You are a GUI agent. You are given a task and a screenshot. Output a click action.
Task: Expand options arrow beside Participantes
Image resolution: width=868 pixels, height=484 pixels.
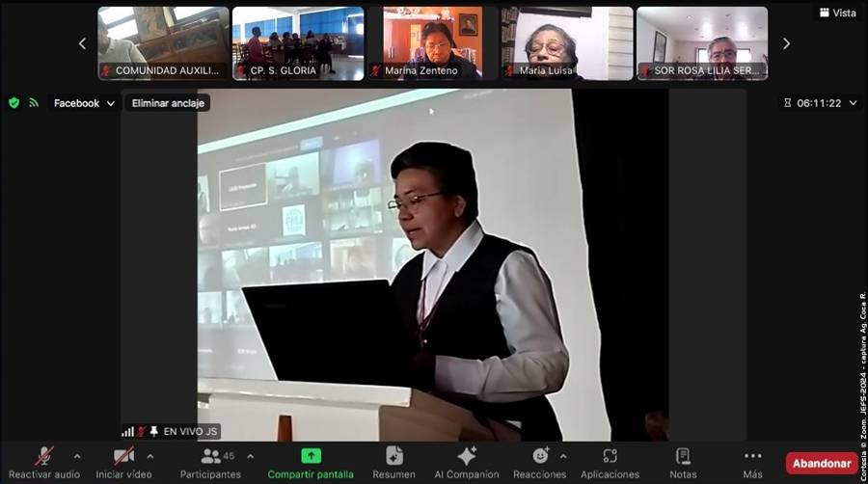[250, 457]
